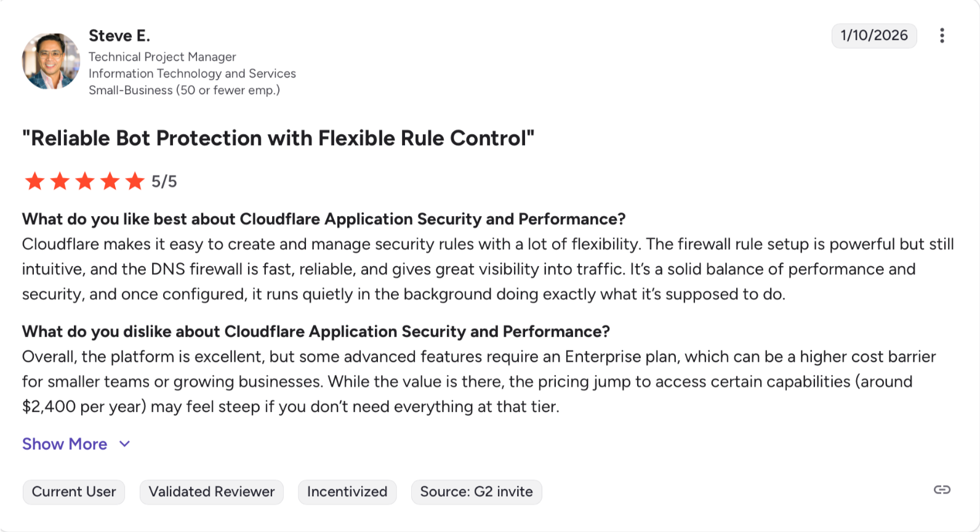Click the 5/5 rating score text
This screenshot has width=980, height=532.
[164, 182]
